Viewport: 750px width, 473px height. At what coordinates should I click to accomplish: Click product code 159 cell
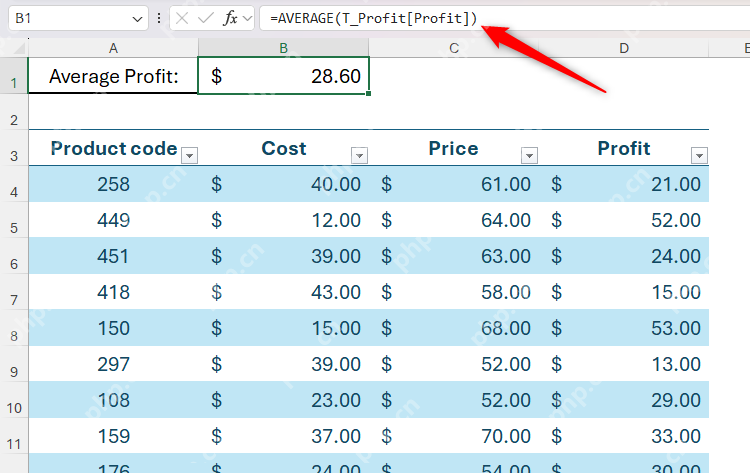pos(113,436)
